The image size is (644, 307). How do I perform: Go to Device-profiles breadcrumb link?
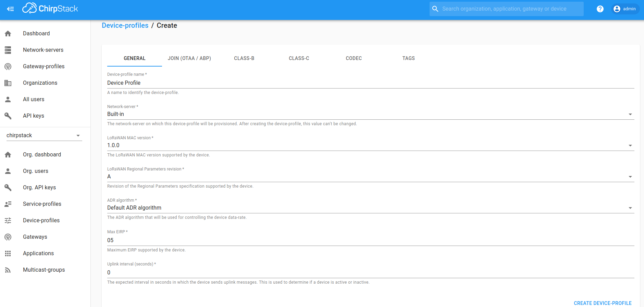coord(125,25)
